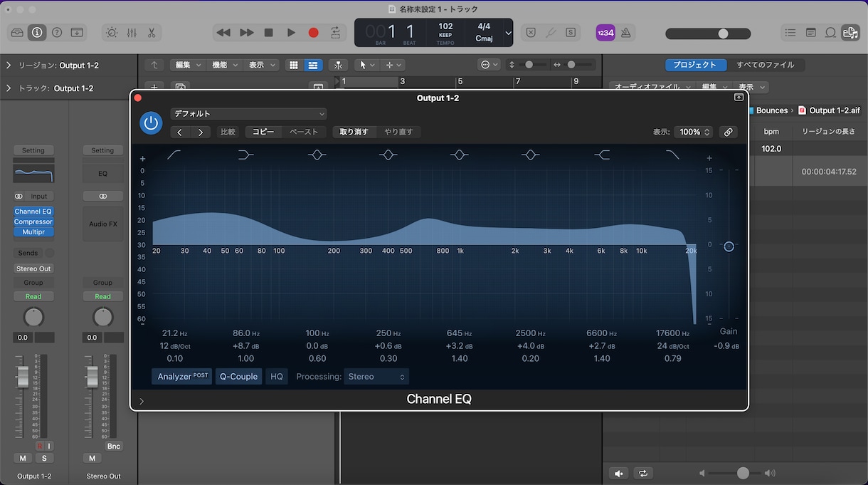Solo the Output 1-2 channel strip

[44, 458]
